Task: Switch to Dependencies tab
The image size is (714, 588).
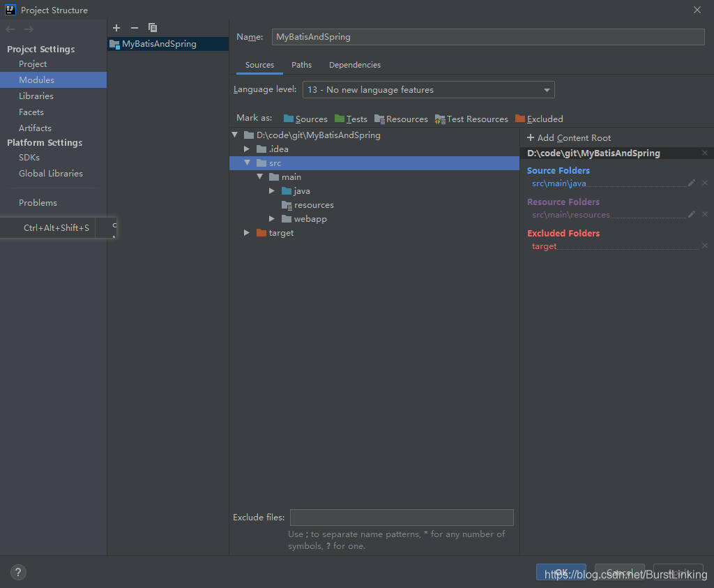Action: 355,65
